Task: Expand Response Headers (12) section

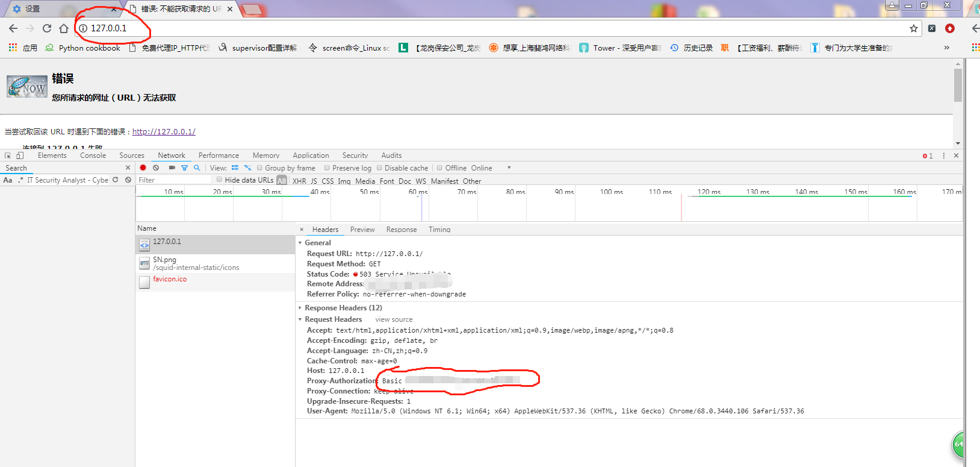Action: [x=300, y=308]
